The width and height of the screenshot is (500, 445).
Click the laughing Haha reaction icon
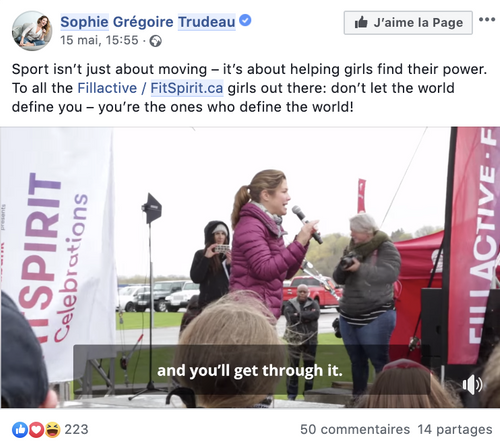(53, 430)
